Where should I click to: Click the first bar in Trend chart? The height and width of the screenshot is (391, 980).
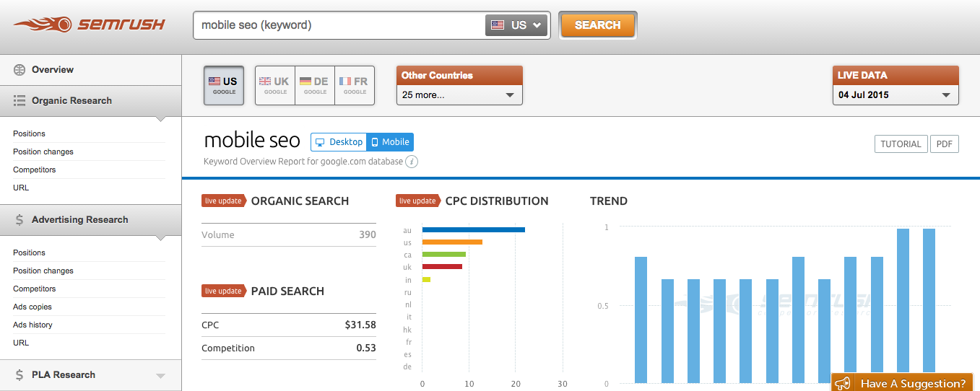pyautogui.click(x=641, y=320)
